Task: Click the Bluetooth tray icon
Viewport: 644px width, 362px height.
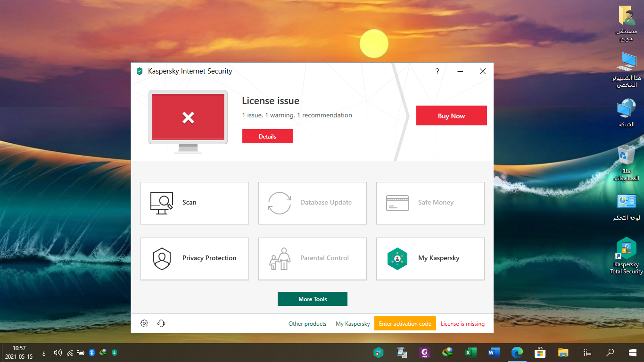Action: click(92, 352)
